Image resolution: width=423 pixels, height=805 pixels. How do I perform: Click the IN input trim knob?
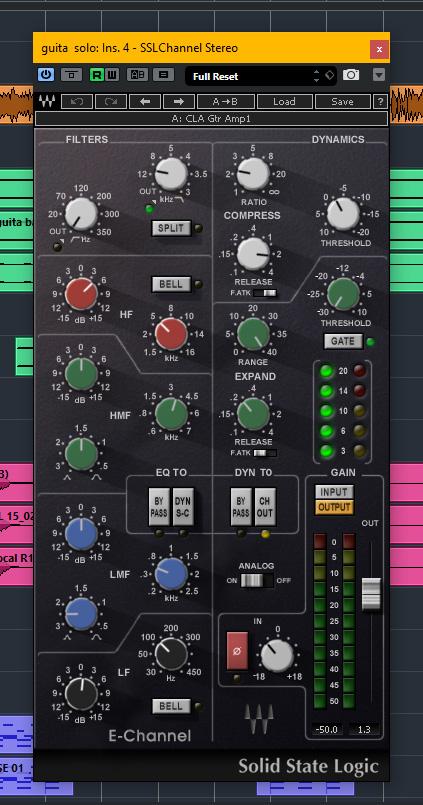pyautogui.click(x=277, y=655)
